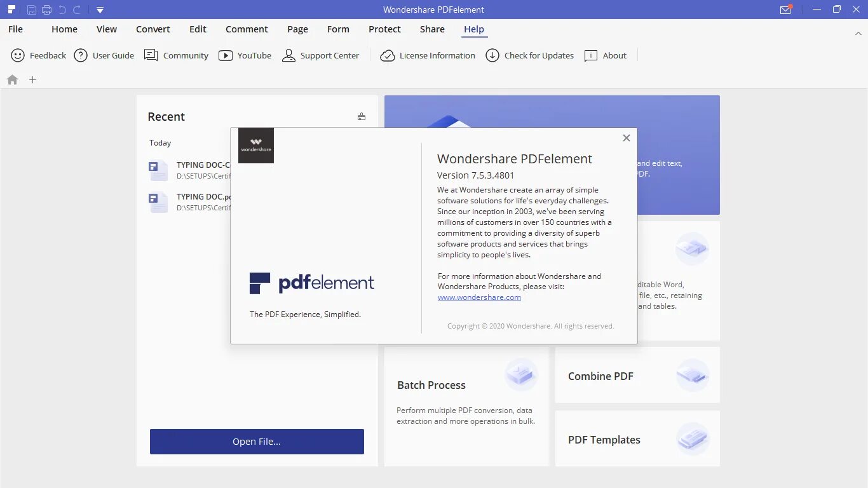
Task: Add a new tab with plus icon
Action: point(33,80)
